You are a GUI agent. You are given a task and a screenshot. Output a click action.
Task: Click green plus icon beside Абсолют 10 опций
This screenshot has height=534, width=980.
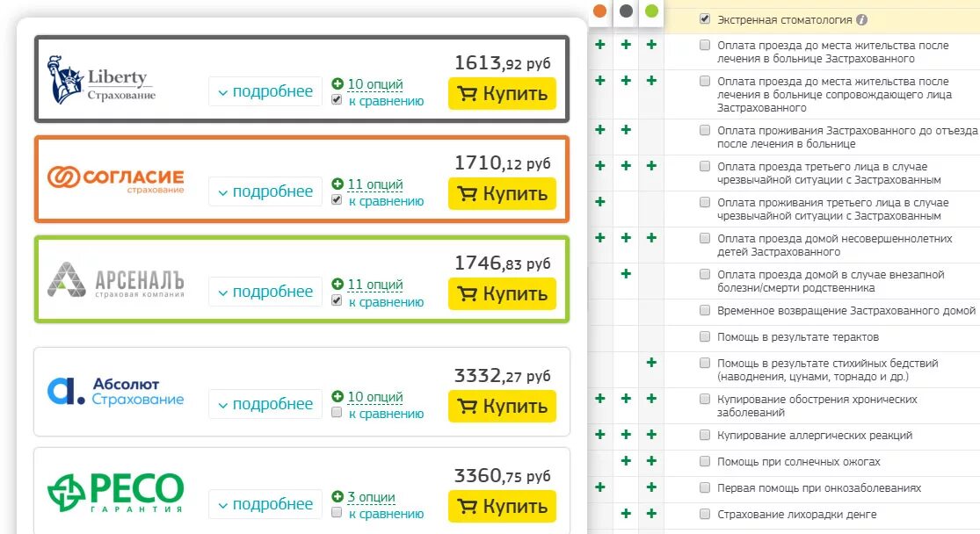point(338,396)
